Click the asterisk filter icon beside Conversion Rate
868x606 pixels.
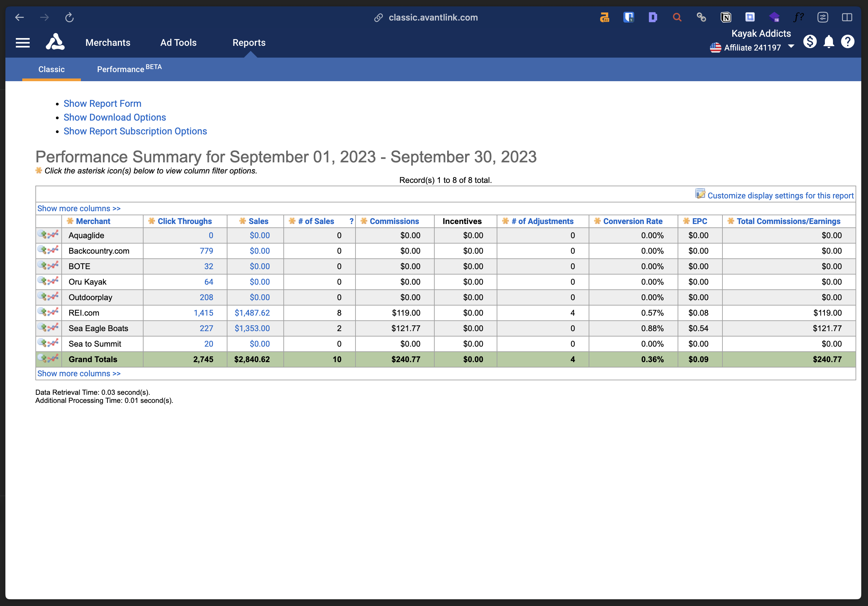(x=597, y=221)
